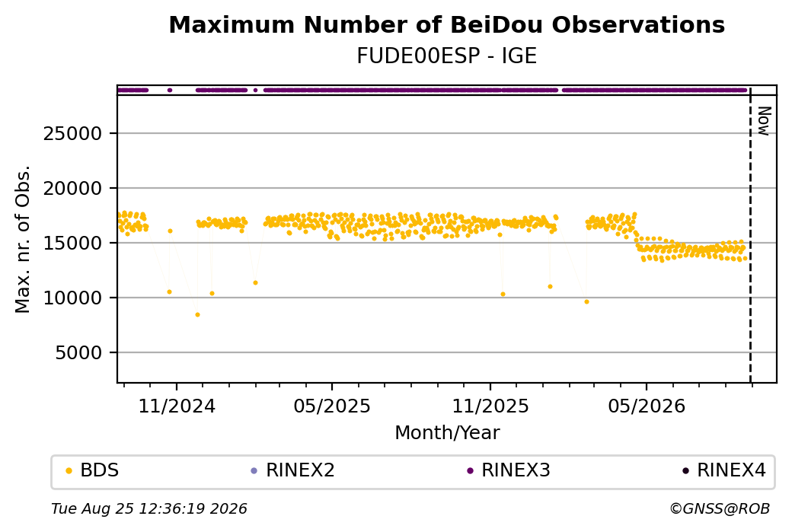Click the 11/2024 axis tick label
The image size is (792, 532).
pyautogui.click(x=177, y=406)
